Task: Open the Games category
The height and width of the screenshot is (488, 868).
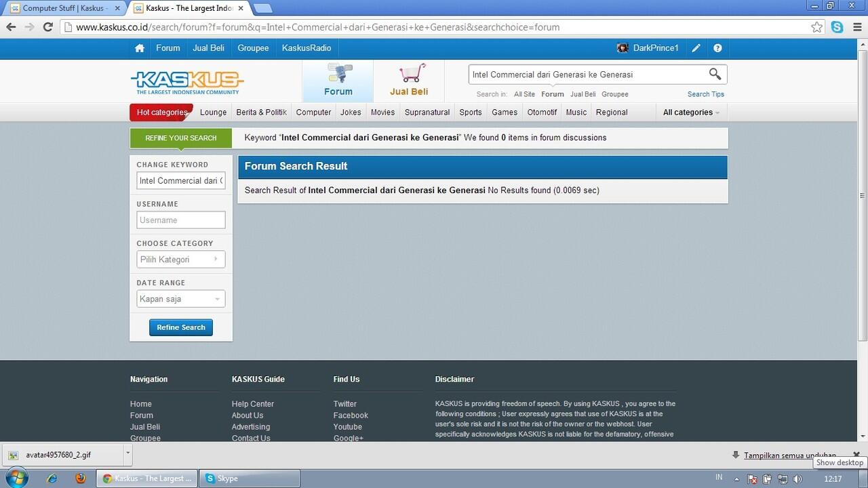Action: [505, 113]
